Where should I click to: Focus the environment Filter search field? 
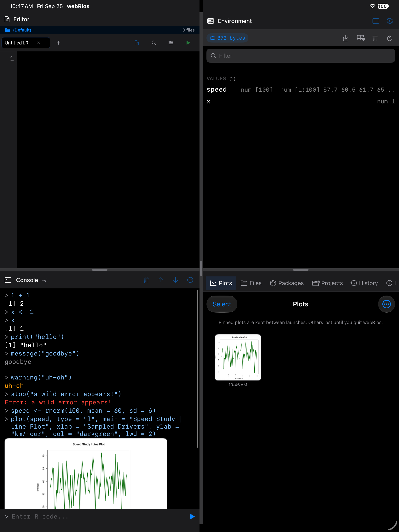[x=301, y=56]
